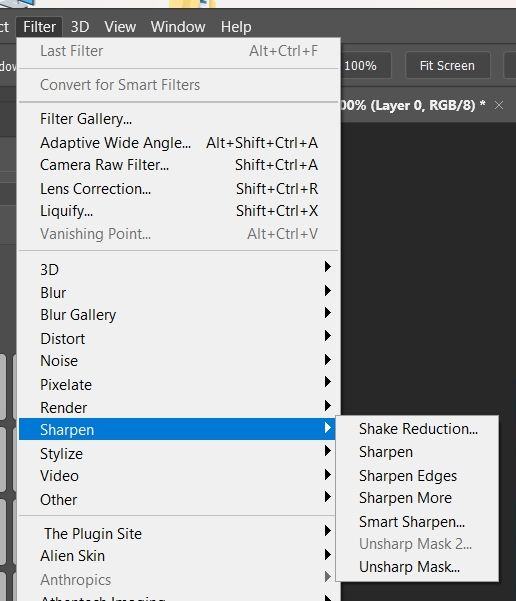Expand the Other submenu
This screenshot has height=601, width=516.
179,499
